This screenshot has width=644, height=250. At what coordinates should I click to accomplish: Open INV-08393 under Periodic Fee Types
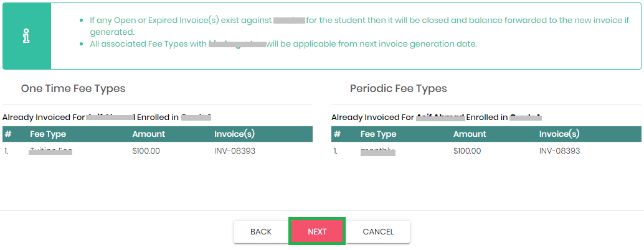click(559, 150)
